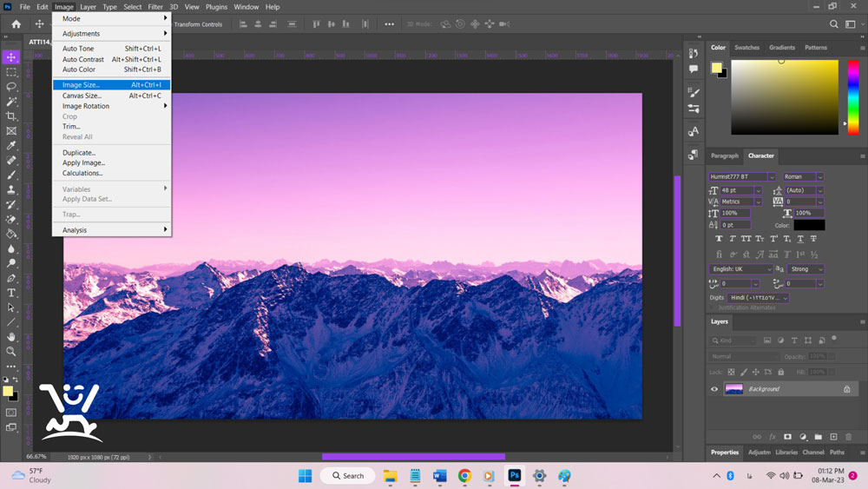
Task: Open the workspace switcher icon
Action: point(851,24)
